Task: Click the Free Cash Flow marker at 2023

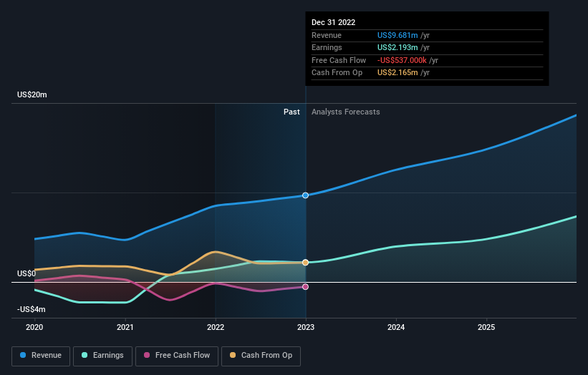Action: 305,286
